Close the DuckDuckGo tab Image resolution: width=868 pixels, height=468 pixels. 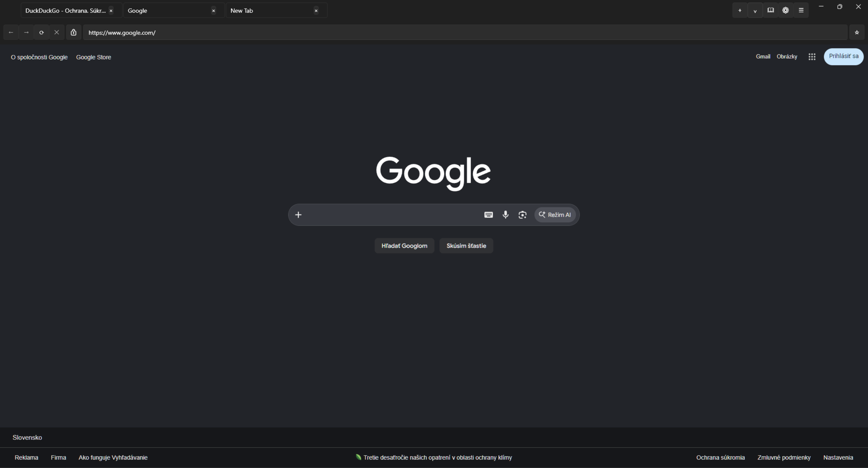tap(111, 11)
